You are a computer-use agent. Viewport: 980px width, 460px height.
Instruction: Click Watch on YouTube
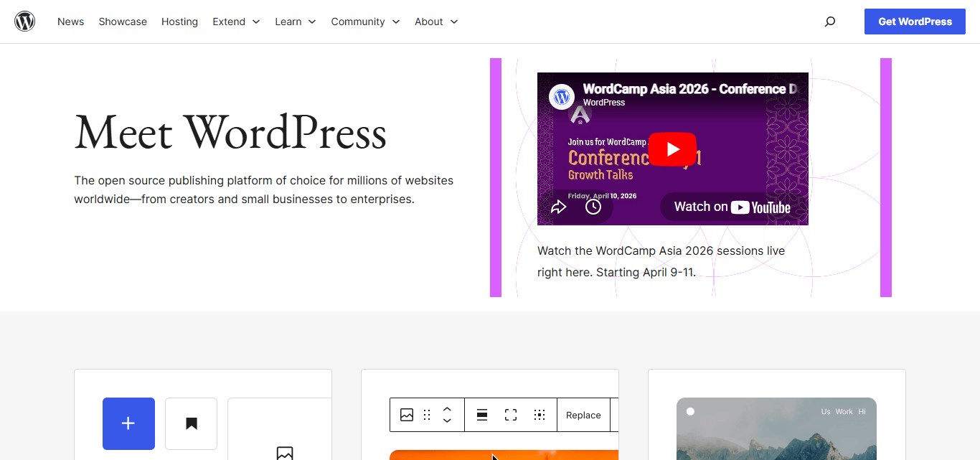point(732,207)
